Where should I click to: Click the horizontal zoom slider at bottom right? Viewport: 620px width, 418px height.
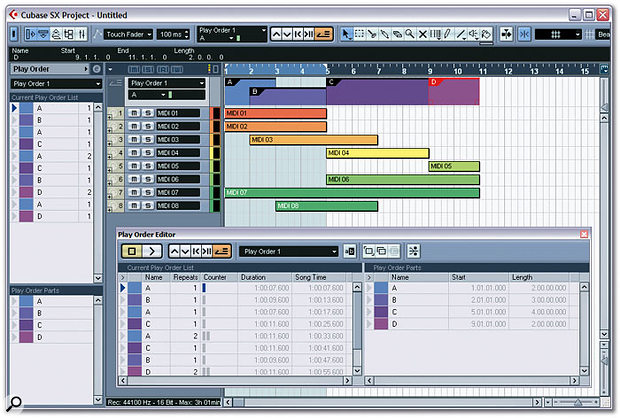(x=578, y=403)
